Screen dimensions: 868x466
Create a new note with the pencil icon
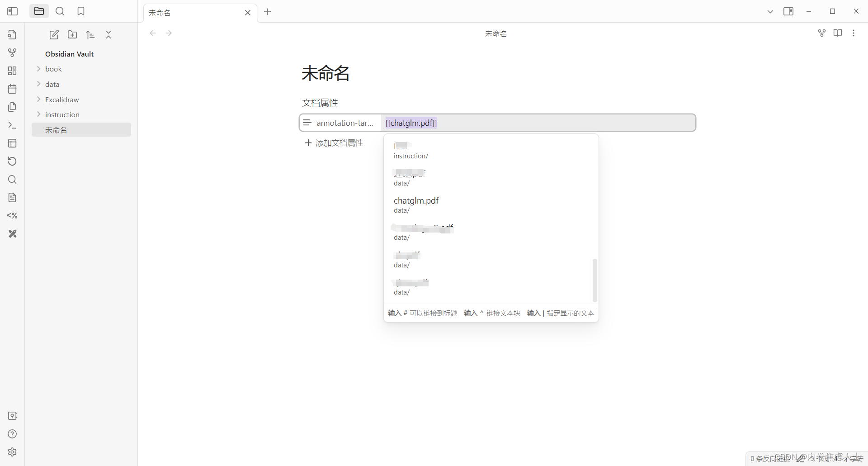click(x=54, y=34)
